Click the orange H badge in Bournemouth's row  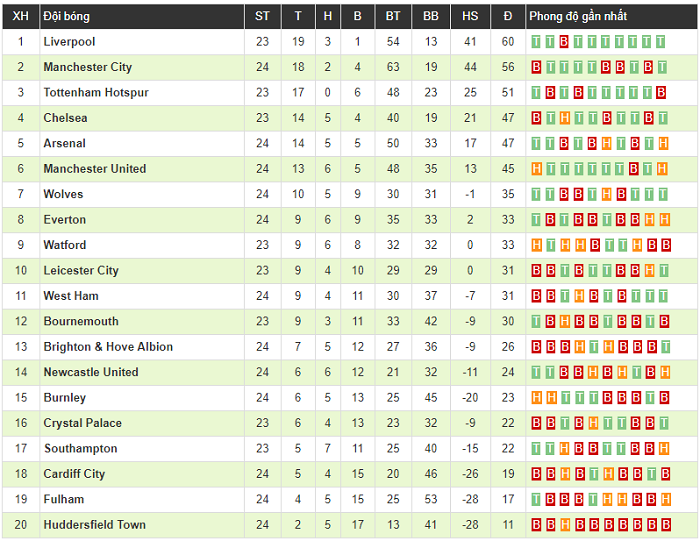coord(565,321)
